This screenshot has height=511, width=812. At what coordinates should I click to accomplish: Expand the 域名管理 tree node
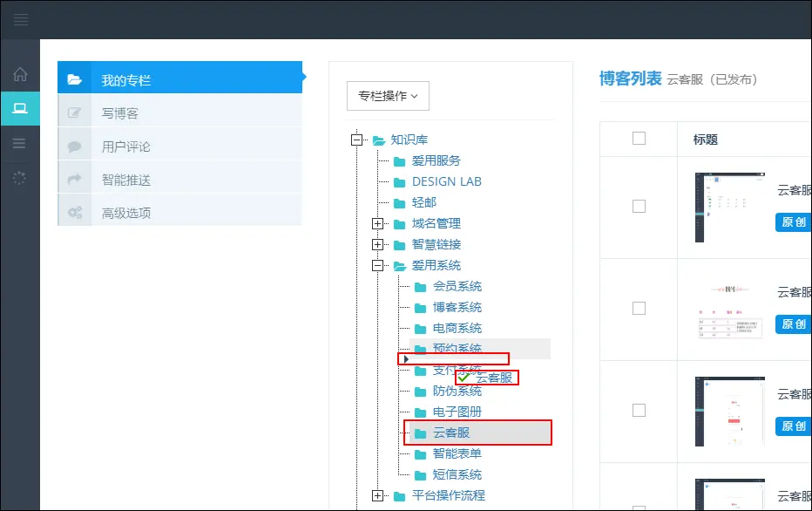point(377,224)
